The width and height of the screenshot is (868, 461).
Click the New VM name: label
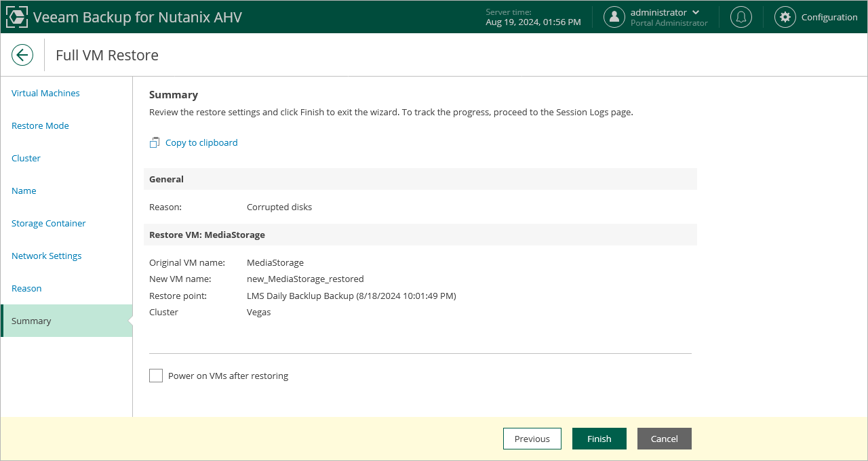pyautogui.click(x=180, y=279)
